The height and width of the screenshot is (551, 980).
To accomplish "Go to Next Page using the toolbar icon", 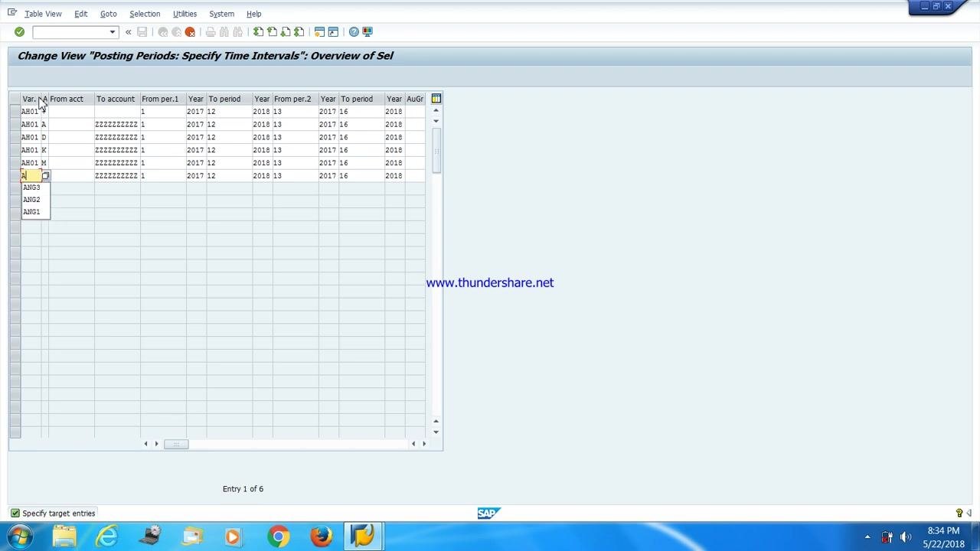I will point(286,32).
